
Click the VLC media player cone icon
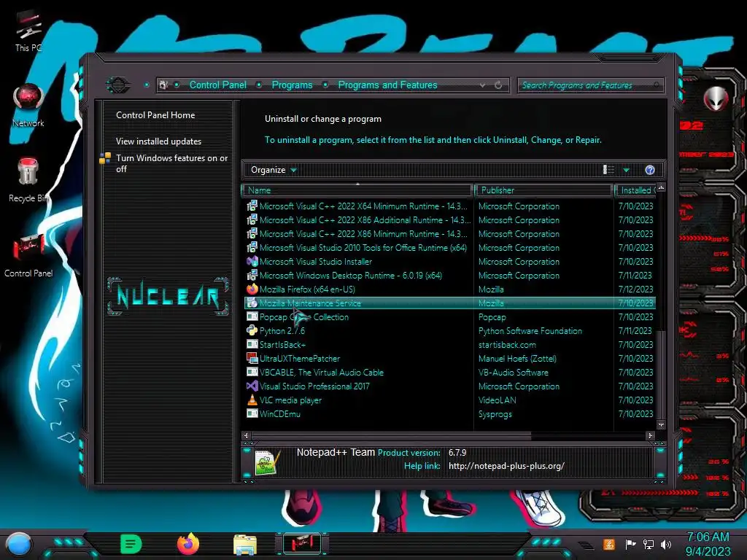pyautogui.click(x=252, y=400)
